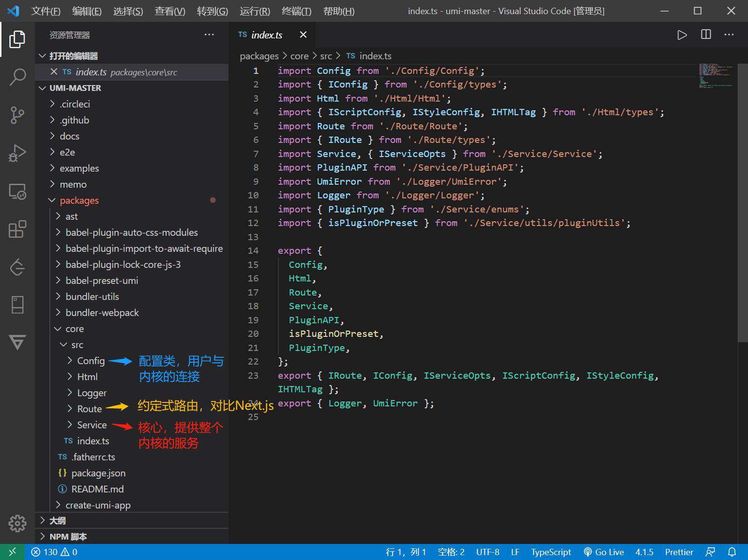Click src in the breadcrumb path
The width and height of the screenshot is (748, 560).
tap(326, 56)
